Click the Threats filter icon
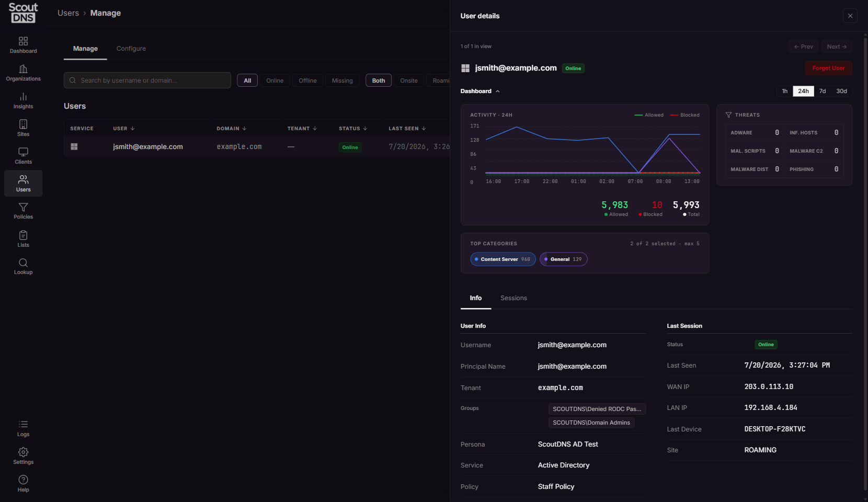The width and height of the screenshot is (868, 502). [x=728, y=115]
